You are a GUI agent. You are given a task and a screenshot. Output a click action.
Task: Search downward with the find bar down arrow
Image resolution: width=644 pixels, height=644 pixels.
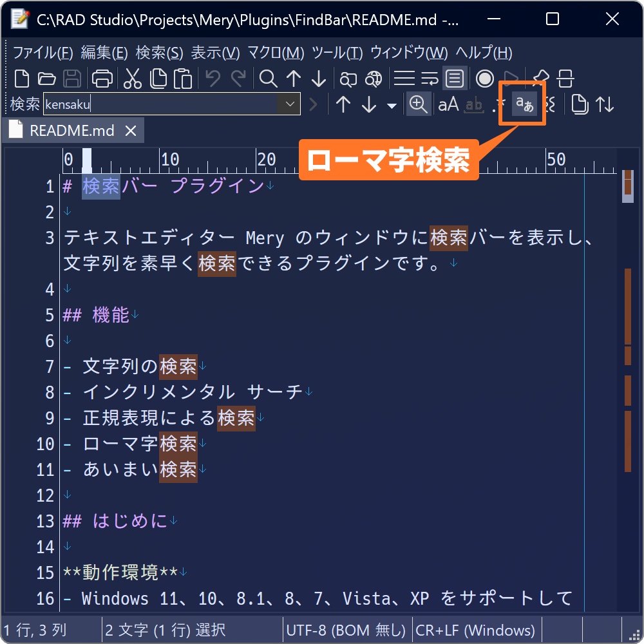pyautogui.click(x=369, y=104)
